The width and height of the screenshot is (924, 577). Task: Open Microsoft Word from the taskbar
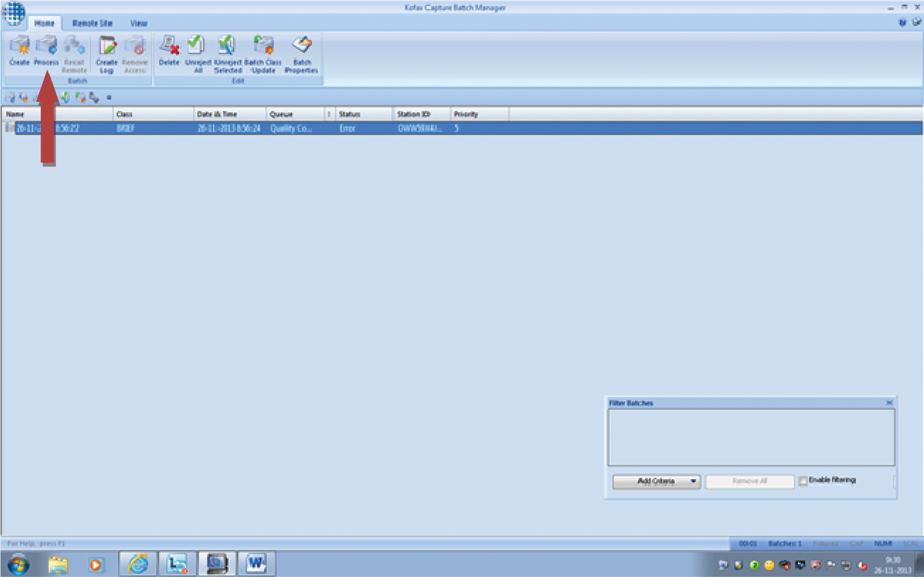(x=256, y=564)
